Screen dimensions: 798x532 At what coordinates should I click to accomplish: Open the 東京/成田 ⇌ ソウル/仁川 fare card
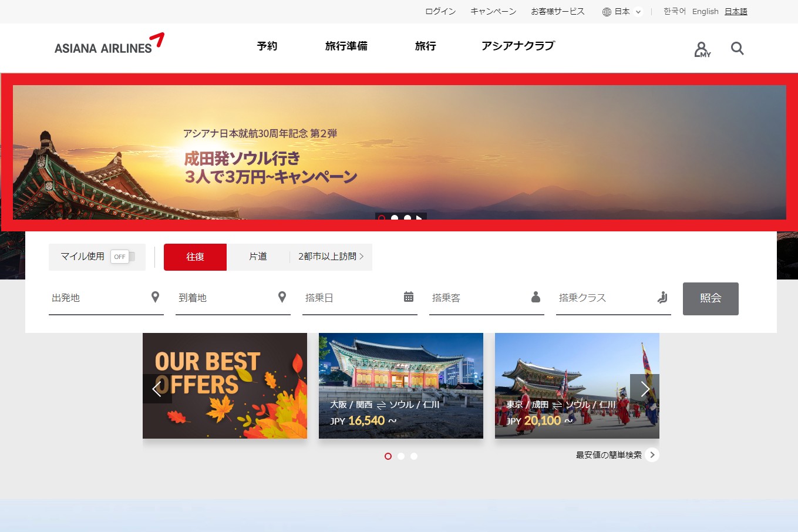[x=577, y=386]
